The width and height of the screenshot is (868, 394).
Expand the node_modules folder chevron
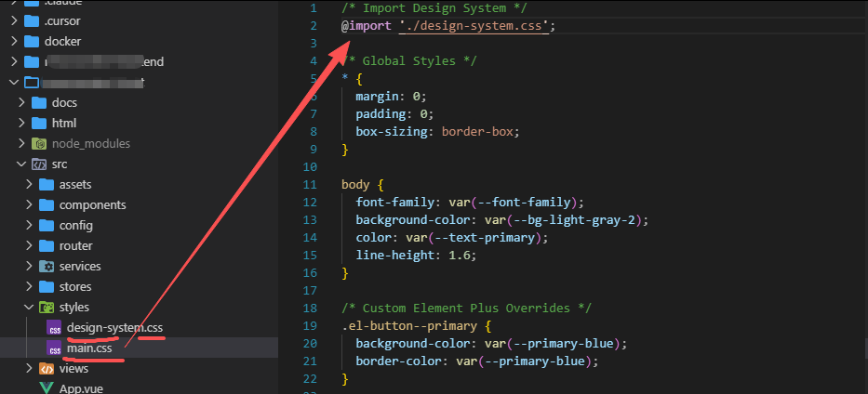(21, 144)
